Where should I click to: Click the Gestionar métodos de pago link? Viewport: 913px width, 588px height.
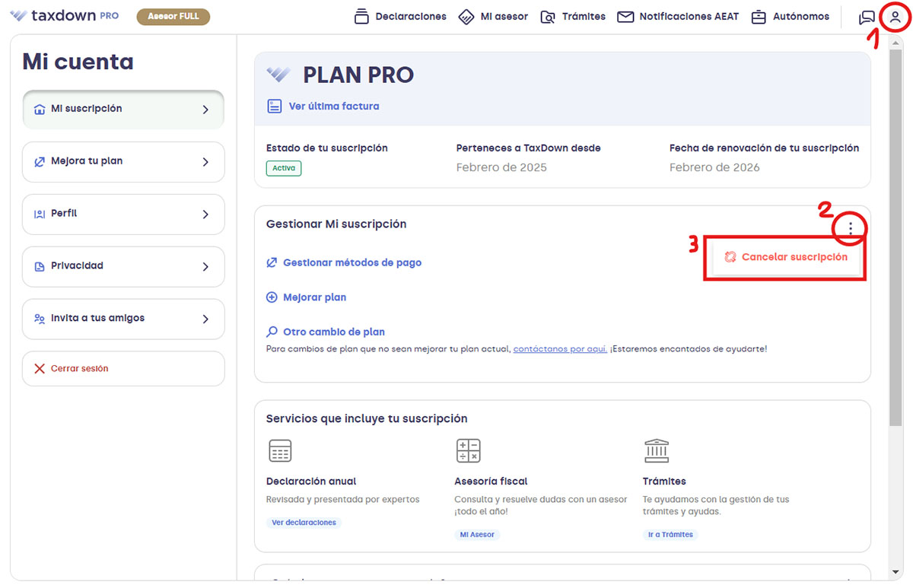coord(352,262)
